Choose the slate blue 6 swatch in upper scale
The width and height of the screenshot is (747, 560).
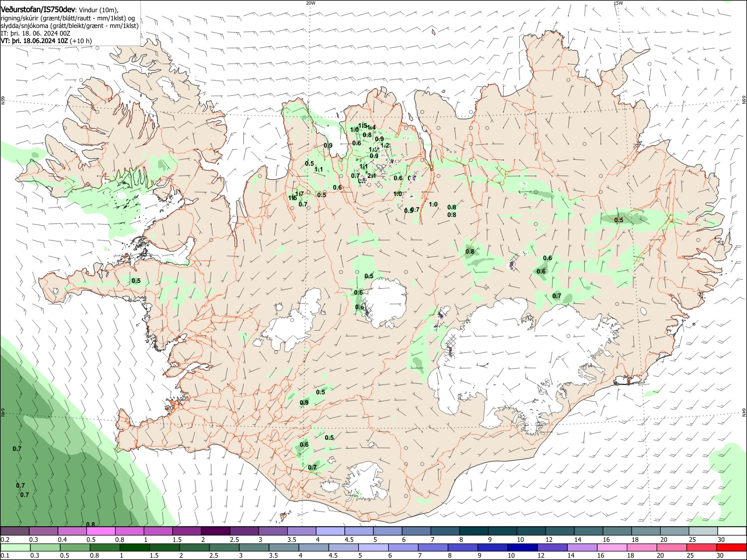[x=416, y=531]
